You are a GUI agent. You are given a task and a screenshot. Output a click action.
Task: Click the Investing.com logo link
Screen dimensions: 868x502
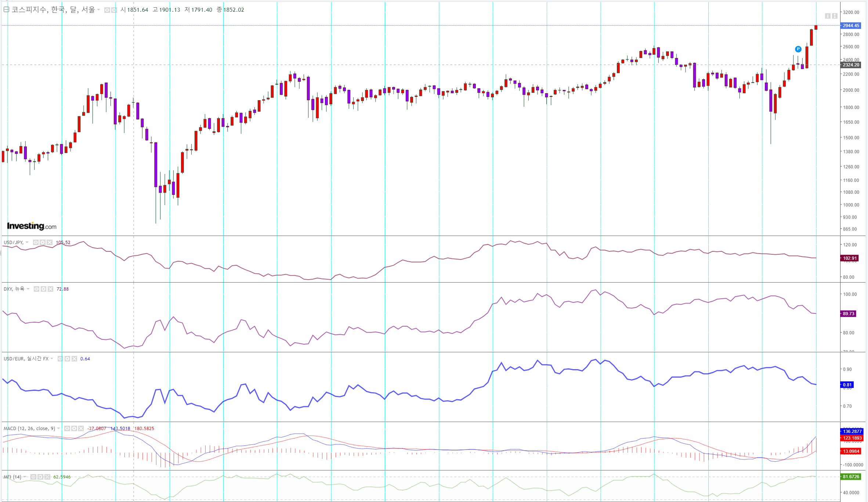[32, 226]
